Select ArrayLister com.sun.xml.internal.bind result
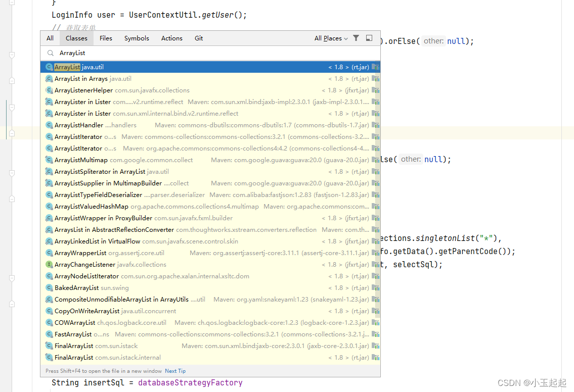 click(x=210, y=113)
